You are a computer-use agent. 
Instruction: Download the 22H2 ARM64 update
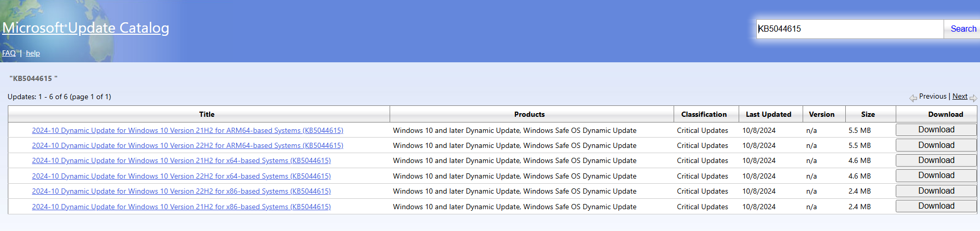coord(936,145)
